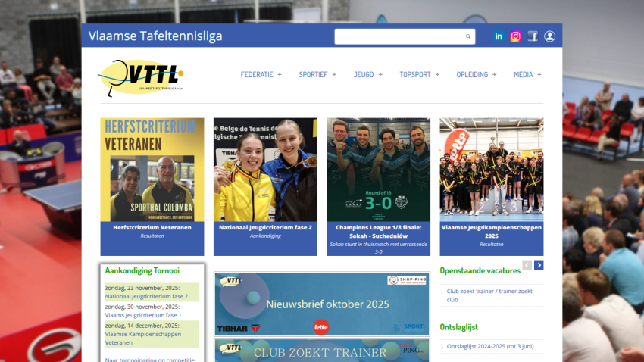The height and width of the screenshot is (362, 644).
Task: Open the MEDIA menu item
Action: click(524, 75)
